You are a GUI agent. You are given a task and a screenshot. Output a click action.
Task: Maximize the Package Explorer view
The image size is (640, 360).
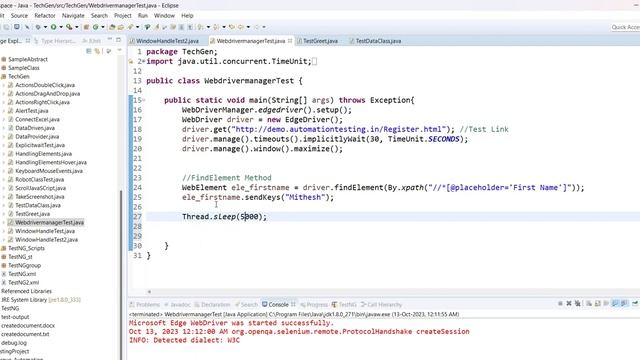click(x=118, y=40)
